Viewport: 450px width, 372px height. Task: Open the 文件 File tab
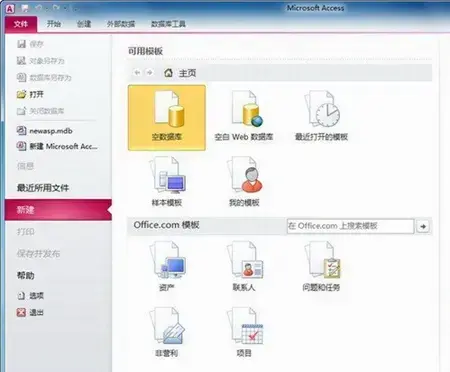point(21,24)
